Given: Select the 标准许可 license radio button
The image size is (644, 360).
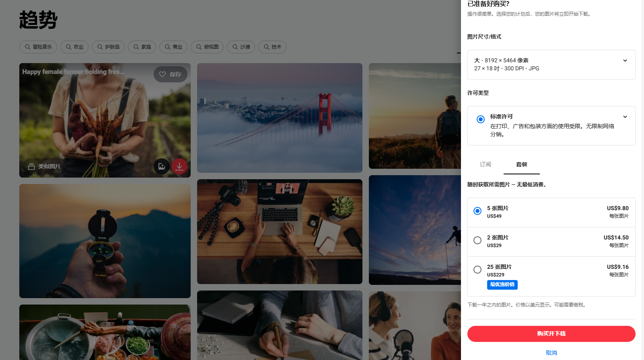Looking at the screenshot, I should point(481,119).
